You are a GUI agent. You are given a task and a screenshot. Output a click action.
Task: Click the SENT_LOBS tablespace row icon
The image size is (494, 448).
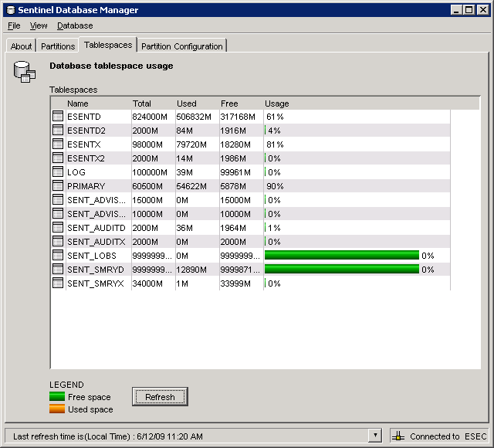tap(58, 255)
